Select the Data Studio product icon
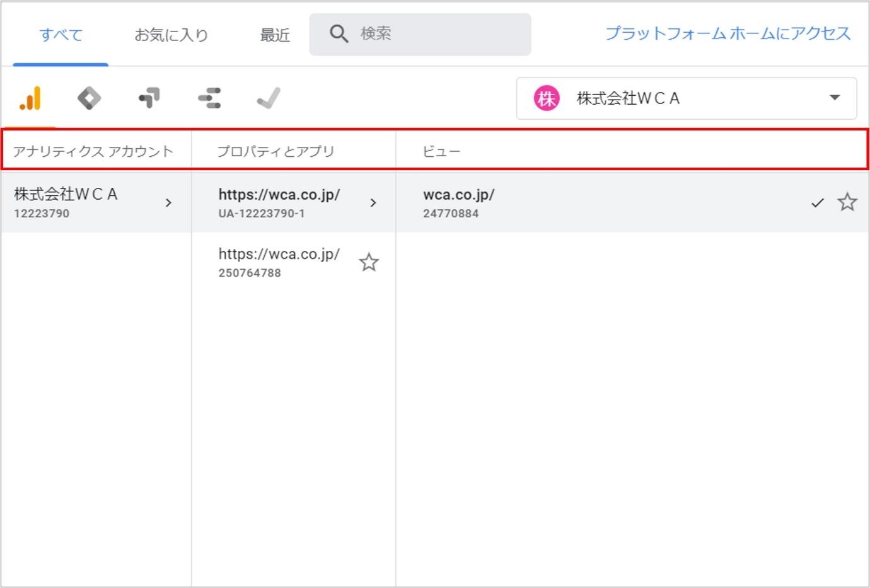Viewport: 870px width, 588px height. (209, 98)
